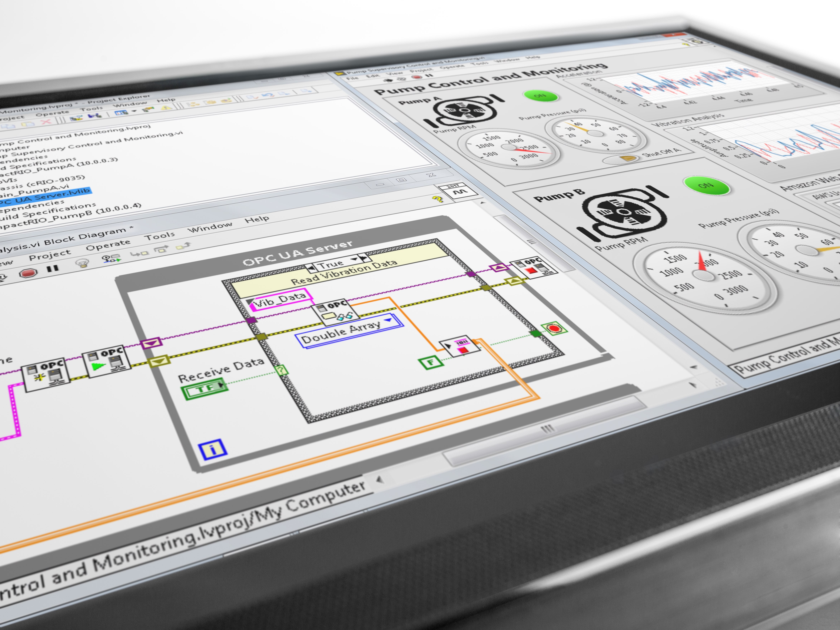Open Project menu in block diagram window
Viewport: 840px width, 630px height.
point(50,255)
